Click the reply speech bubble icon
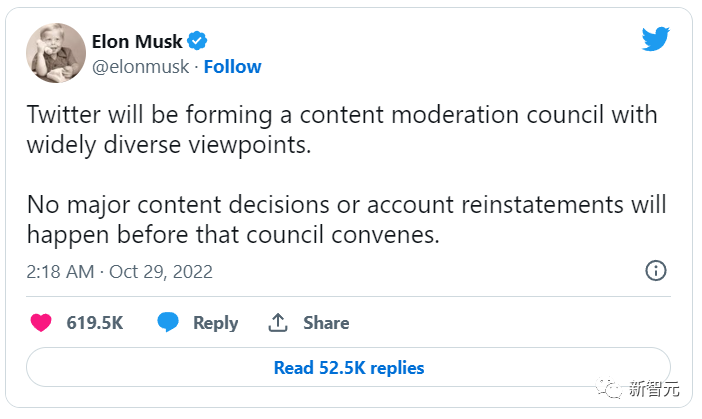702x419 pixels. (168, 323)
